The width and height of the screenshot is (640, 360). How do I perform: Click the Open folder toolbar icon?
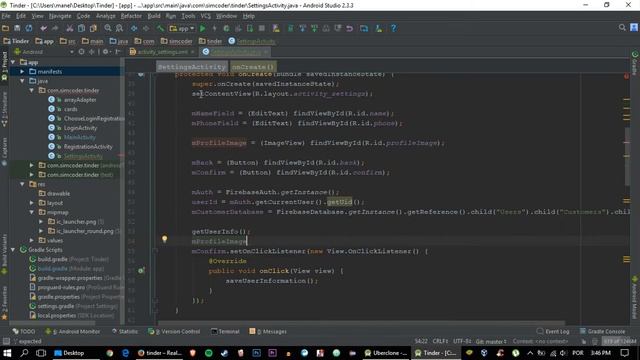coord(6,29)
